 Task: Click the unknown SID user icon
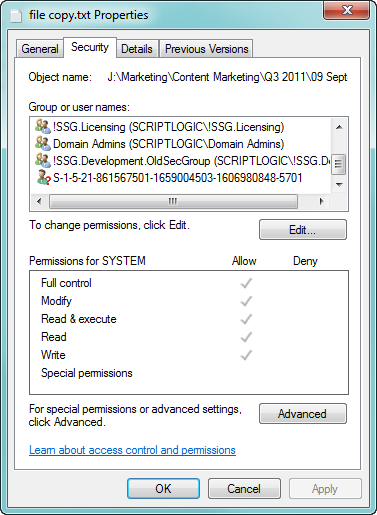pyautogui.click(x=43, y=178)
